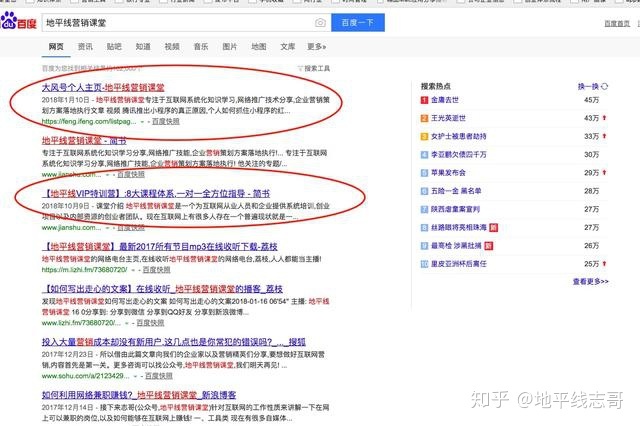Switch to the 贴吧 tab
The image size is (640, 426).
114,47
